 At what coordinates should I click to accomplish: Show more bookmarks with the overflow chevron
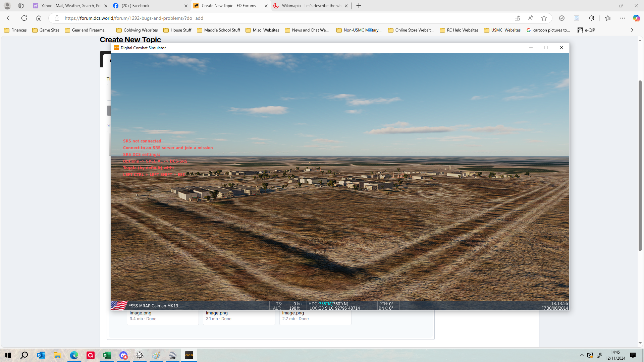click(632, 30)
